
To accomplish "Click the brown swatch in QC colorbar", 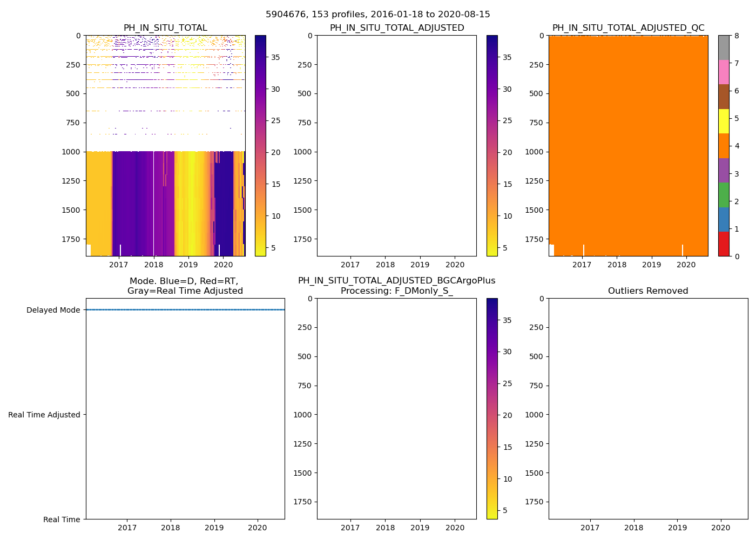I will pos(724,97).
